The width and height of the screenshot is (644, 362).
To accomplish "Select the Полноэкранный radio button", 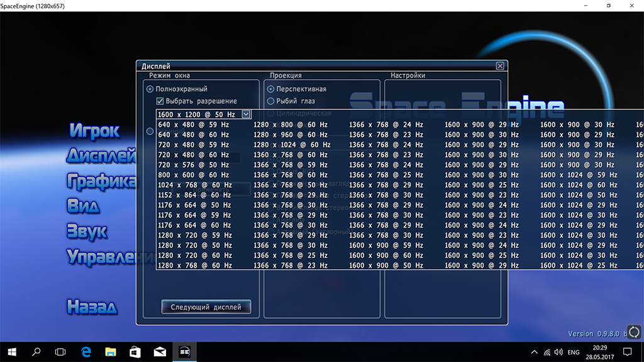I will point(150,89).
